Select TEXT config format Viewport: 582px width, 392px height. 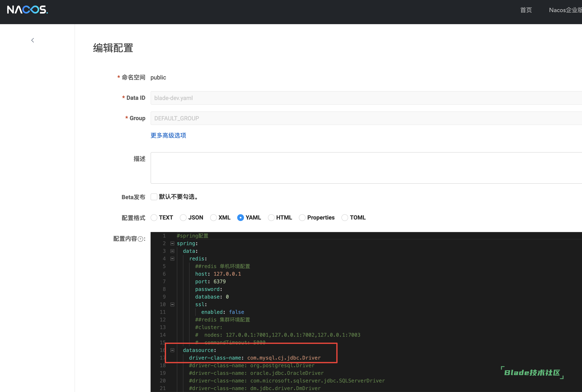pyautogui.click(x=154, y=217)
